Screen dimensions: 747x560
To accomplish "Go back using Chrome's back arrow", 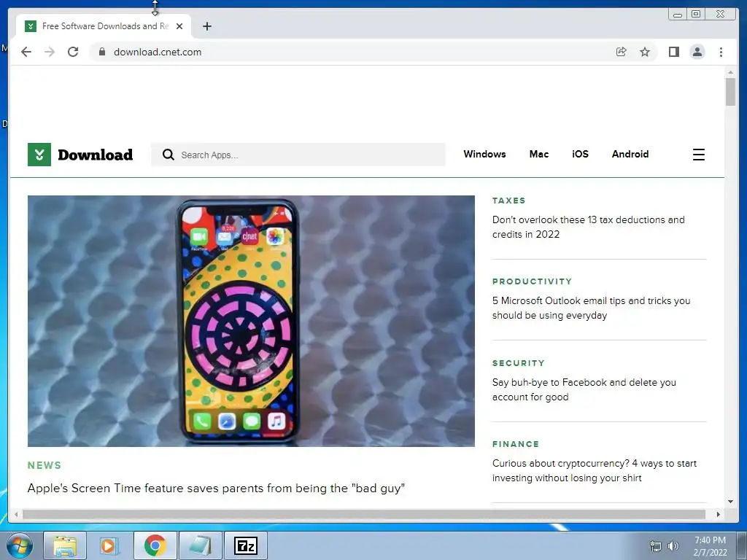I will coord(26,52).
